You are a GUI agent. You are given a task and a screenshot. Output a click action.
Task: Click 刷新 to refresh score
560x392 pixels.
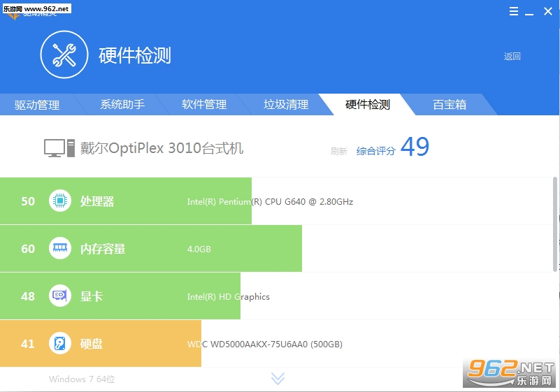[x=338, y=152]
